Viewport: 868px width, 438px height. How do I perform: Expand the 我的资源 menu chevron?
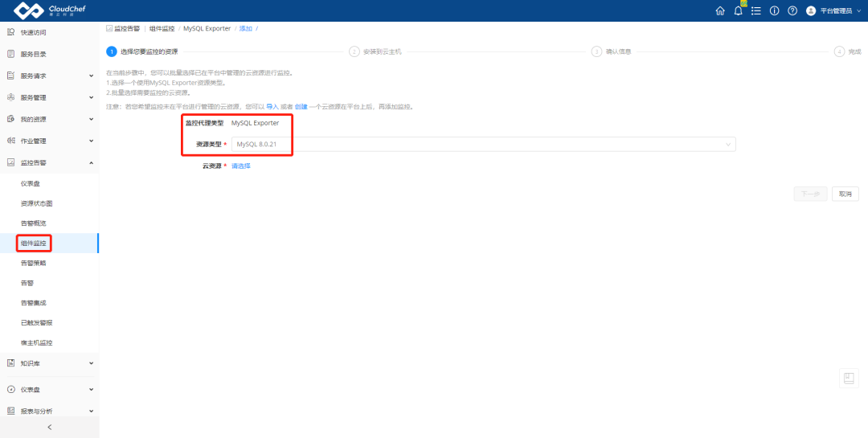pos(92,119)
